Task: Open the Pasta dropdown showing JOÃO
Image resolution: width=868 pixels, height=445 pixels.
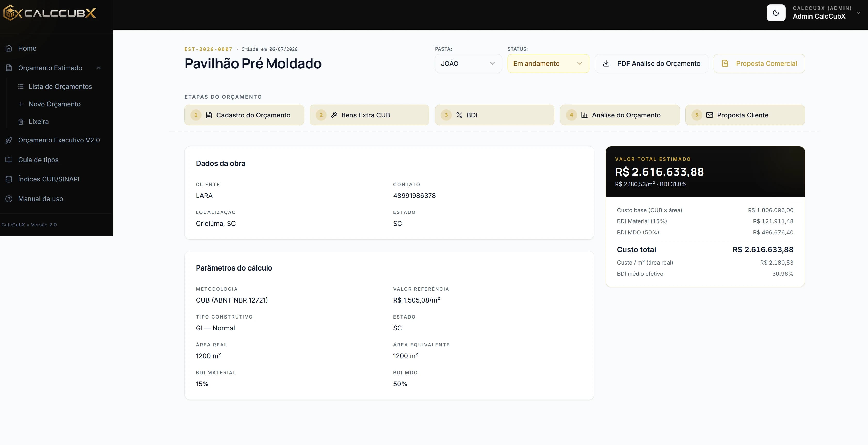Action: point(468,63)
